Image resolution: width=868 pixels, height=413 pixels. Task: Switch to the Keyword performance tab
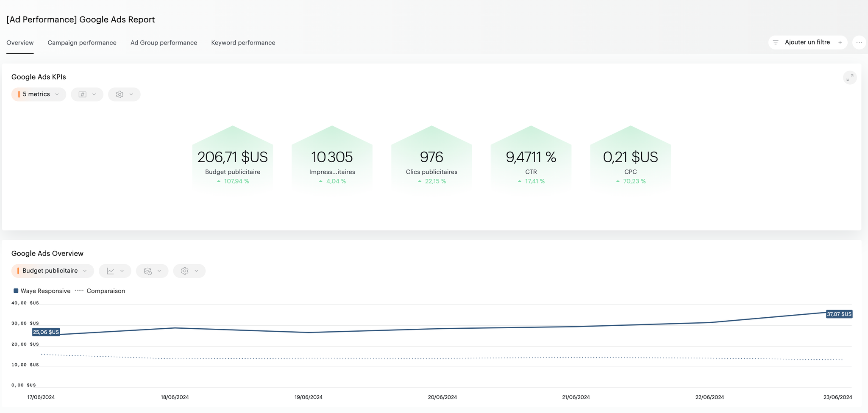243,43
